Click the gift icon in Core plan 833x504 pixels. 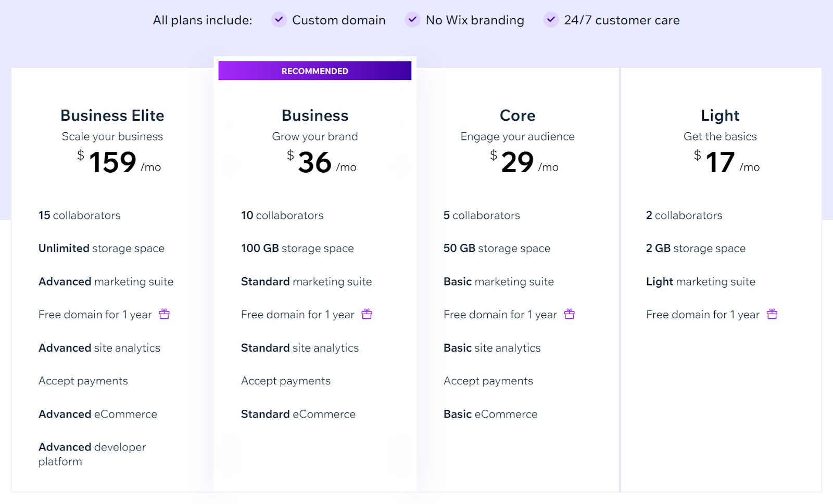(x=569, y=314)
